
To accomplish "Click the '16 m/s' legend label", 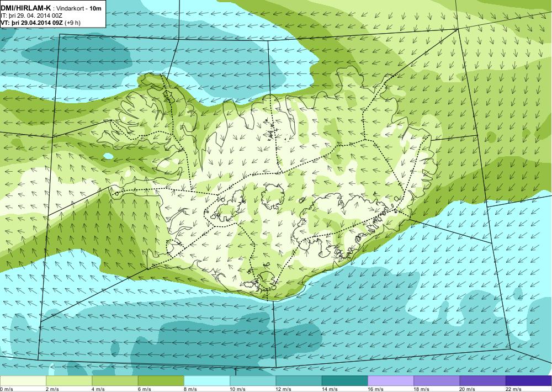I will [x=375, y=389].
